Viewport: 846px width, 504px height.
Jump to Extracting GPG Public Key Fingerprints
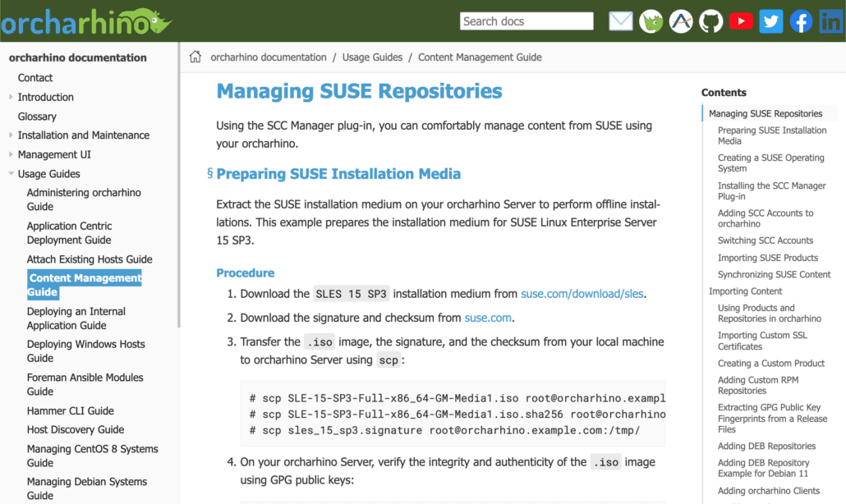click(x=772, y=419)
